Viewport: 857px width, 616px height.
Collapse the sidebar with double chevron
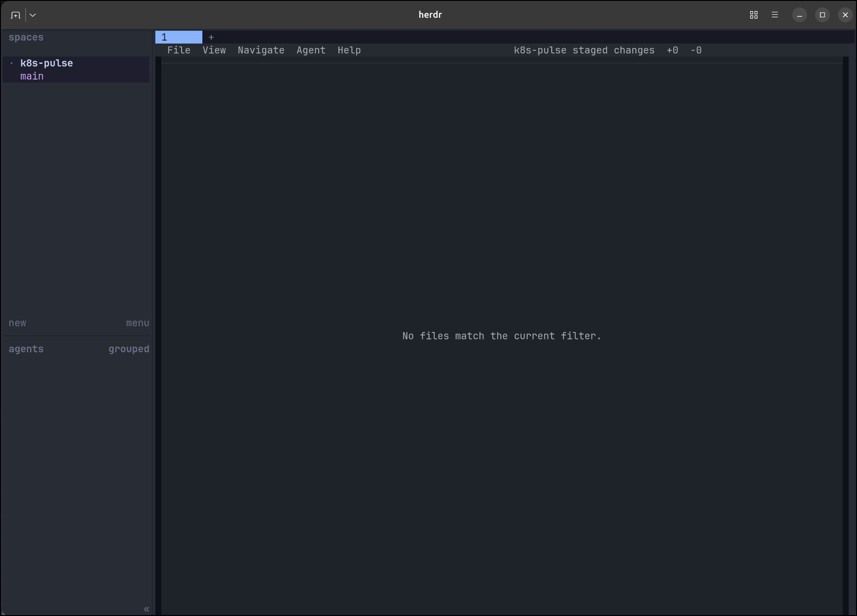tap(146, 609)
